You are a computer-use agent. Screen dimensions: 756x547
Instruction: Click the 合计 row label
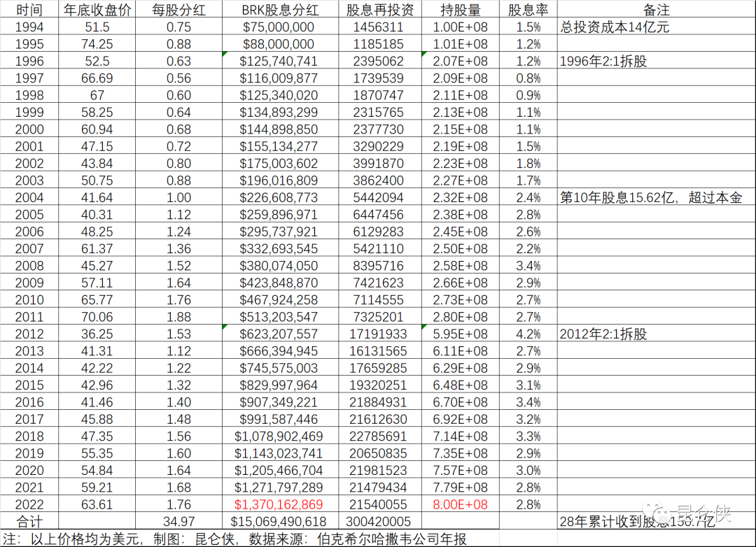coord(29,522)
